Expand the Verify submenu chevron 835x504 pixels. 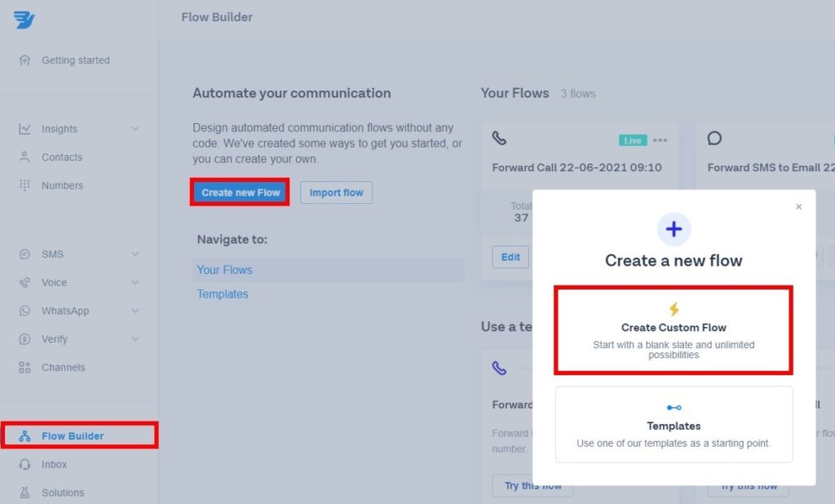(135, 338)
